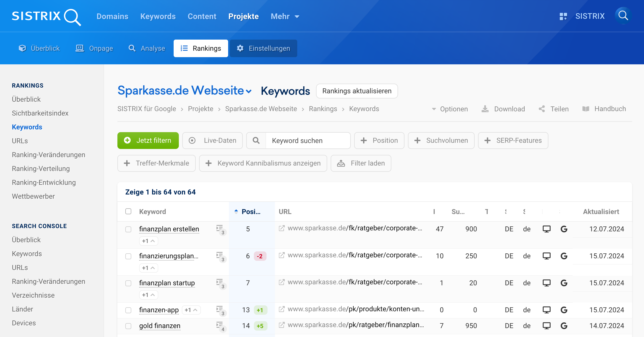Switch to the Onpage tab
This screenshot has width=644, height=337.
pyautogui.click(x=94, y=48)
